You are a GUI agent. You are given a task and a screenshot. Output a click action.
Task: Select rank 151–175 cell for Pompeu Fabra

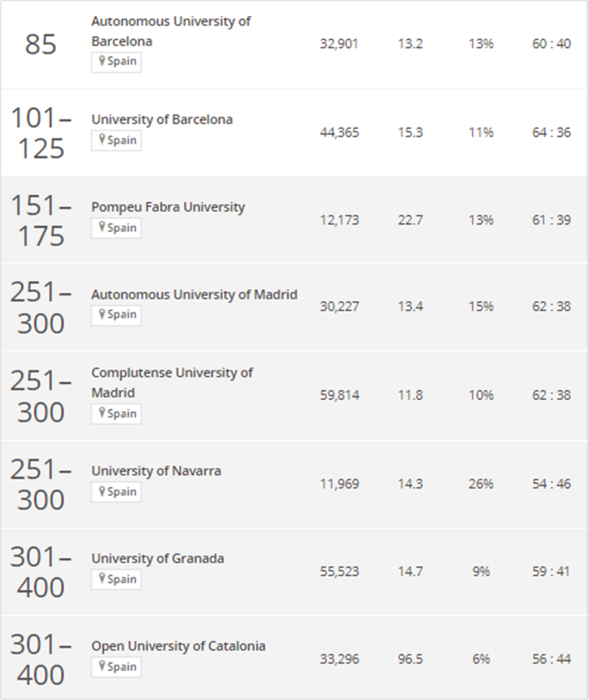pos(41,221)
